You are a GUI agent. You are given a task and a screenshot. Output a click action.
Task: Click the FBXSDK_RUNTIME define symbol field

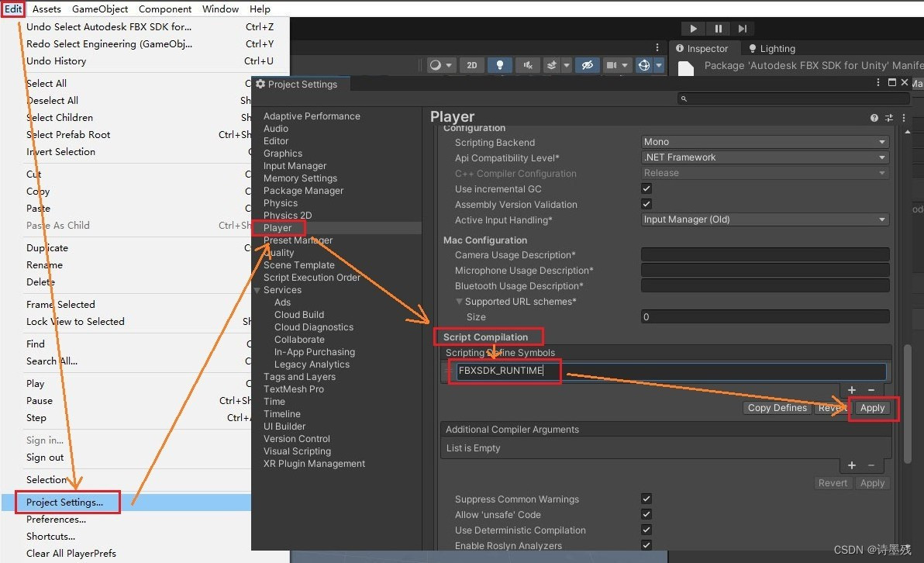click(x=671, y=371)
